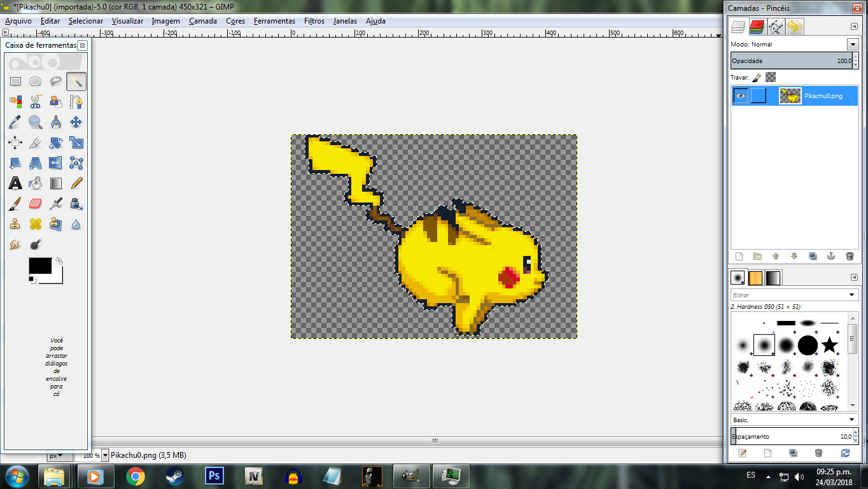Open the Arquivo menu
Screen dimensions: 868x489
(18, 21)
